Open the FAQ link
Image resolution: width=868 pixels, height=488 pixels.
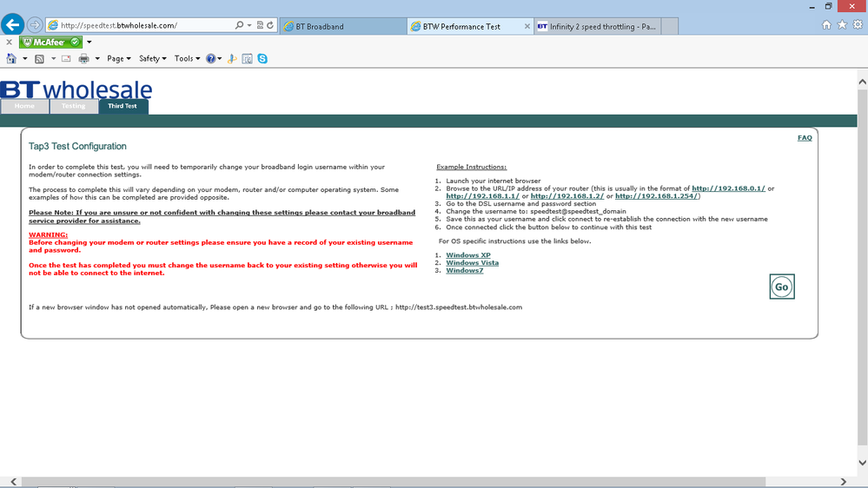point(805,138)
